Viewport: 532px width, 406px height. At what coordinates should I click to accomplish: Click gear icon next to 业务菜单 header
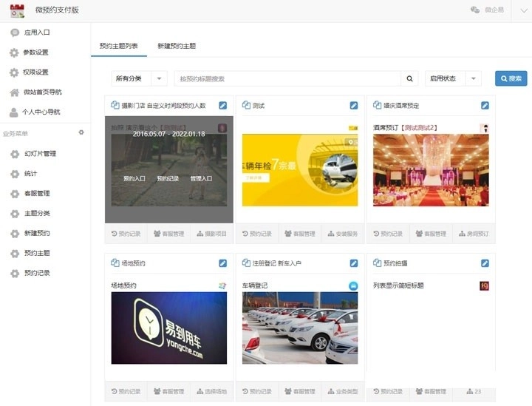pos(81,132)
